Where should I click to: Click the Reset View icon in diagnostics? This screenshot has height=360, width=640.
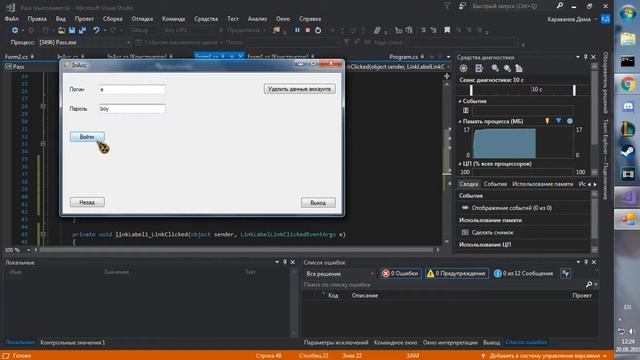519,69
